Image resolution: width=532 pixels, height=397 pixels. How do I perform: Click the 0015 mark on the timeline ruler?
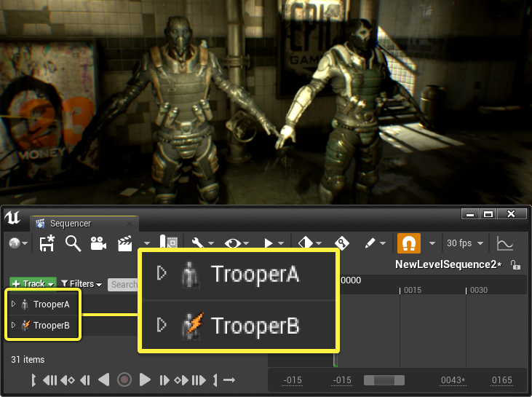[x=413, y=290]
